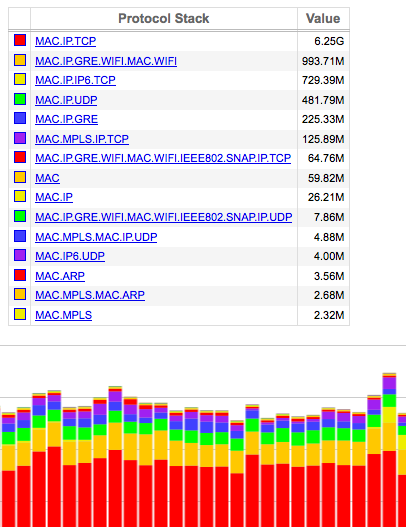
Task: Select the MAC.IP.IP6.TCP link
Action: click(x=75, y=80)
